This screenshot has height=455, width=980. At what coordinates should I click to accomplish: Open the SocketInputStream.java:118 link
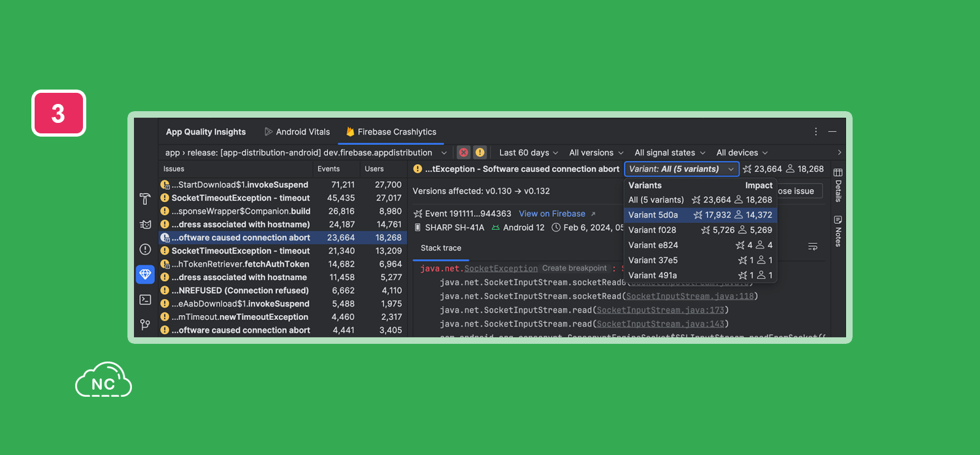click(x=691, y=296)
